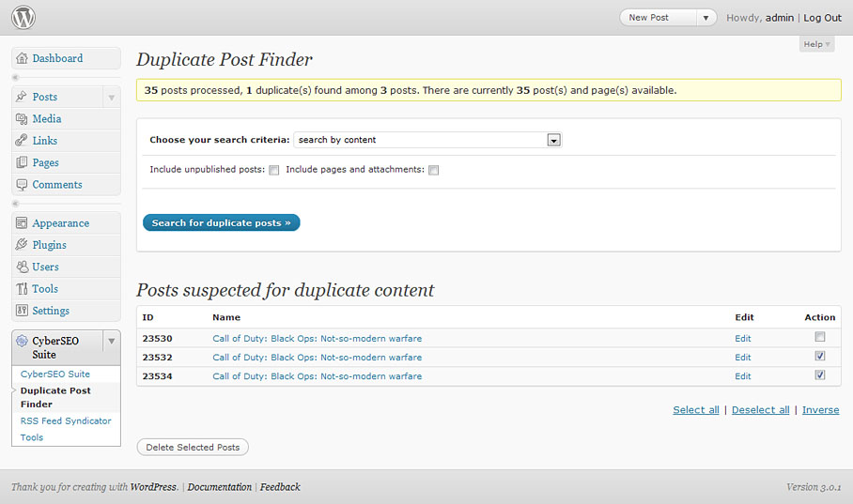Click the Tools wrench icon
This screenshot has width=853, height=504.
click(x=22, y=289)
